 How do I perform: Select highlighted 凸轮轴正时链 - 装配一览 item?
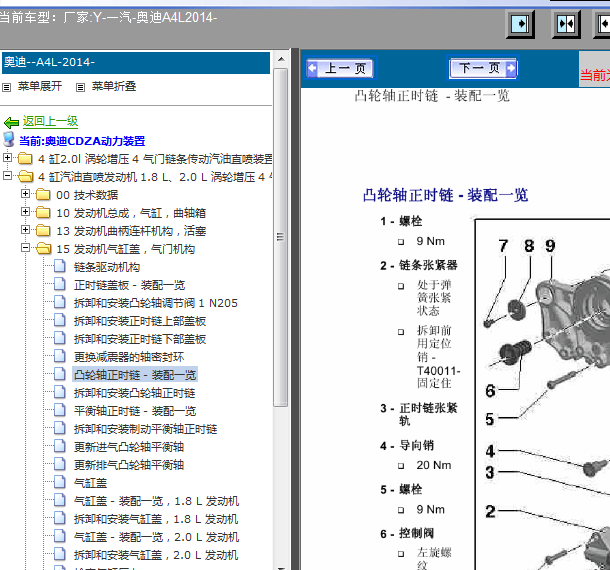click(x=135, y=375)
